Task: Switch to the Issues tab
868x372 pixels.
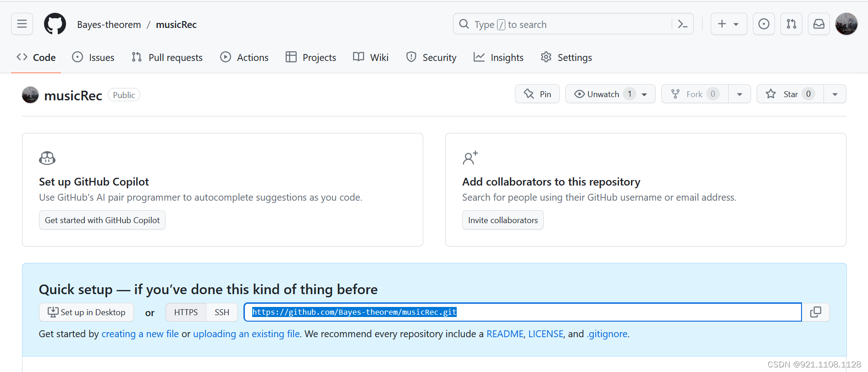Action: 93,57
